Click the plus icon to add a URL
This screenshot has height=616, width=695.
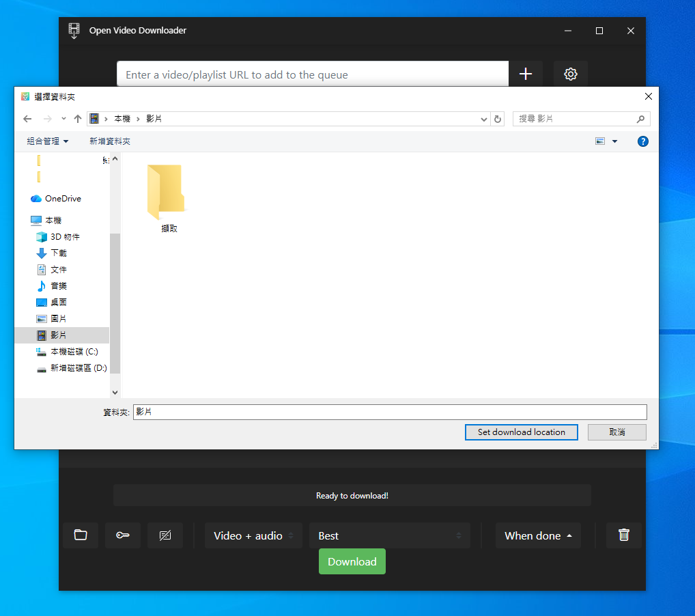[525, 74]
